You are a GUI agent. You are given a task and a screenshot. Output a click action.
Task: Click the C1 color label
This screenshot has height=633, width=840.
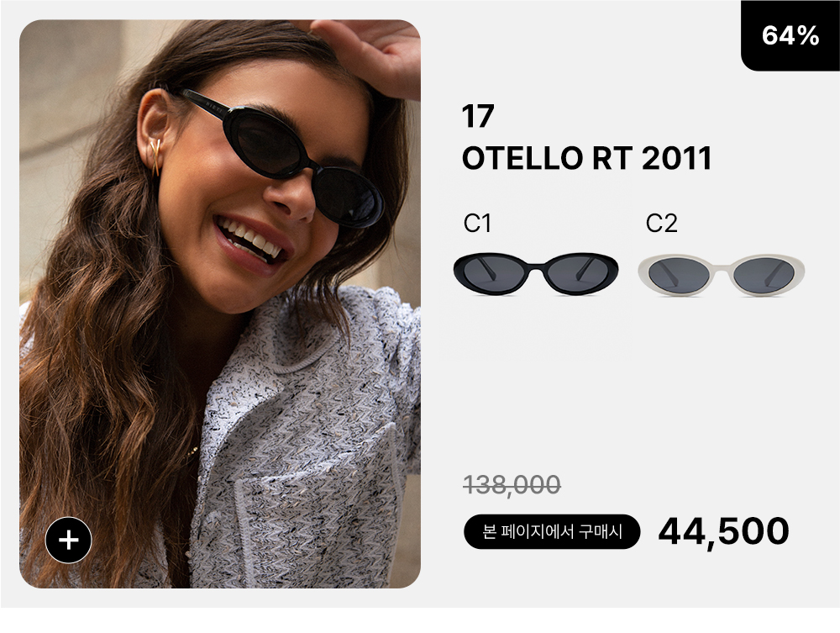coord(477,224)
